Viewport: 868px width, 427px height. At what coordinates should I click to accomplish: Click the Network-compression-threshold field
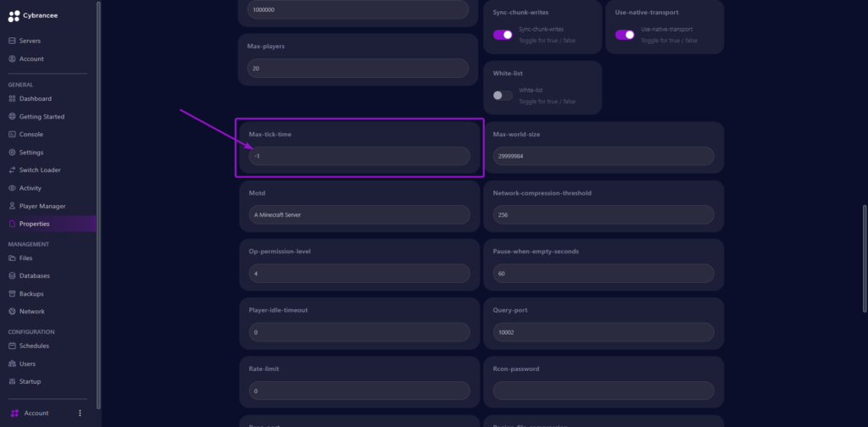point(604,214)
